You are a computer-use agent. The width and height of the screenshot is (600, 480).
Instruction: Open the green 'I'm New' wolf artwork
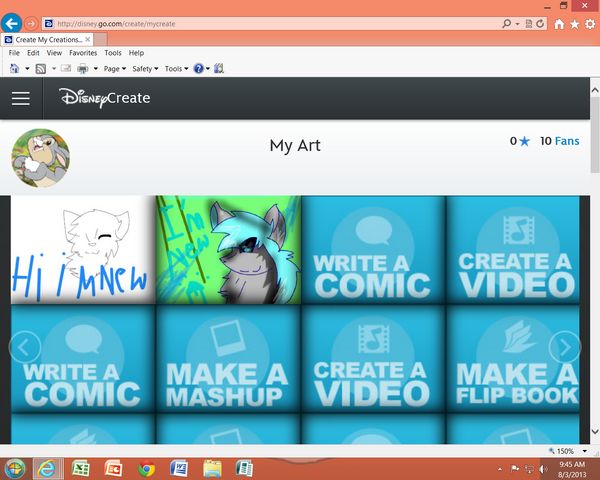(228, 250)
